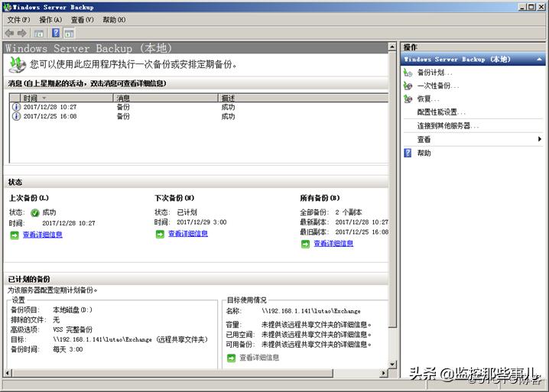Click the vertical scrollbar thumb
549x392 pixels.
point(392,189)
